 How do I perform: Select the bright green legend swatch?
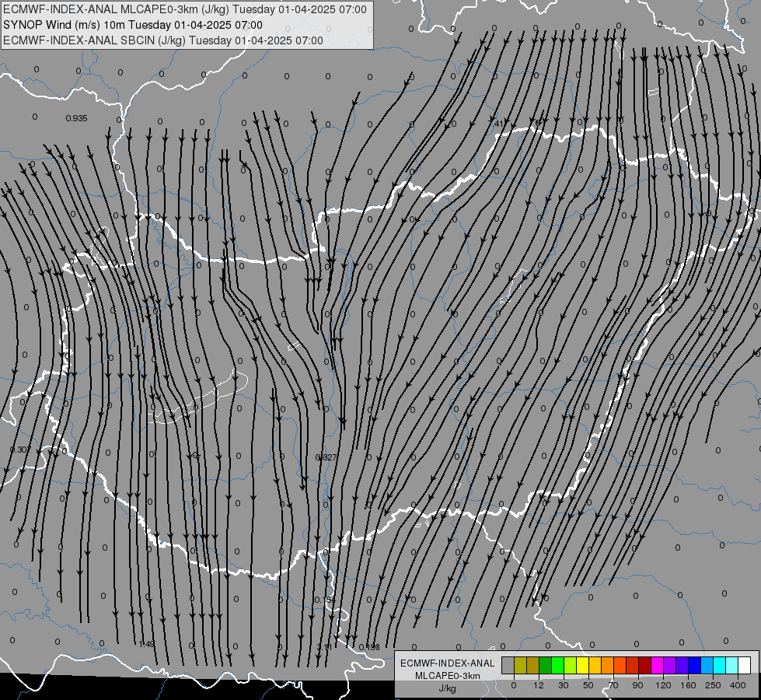pos(557,665)
